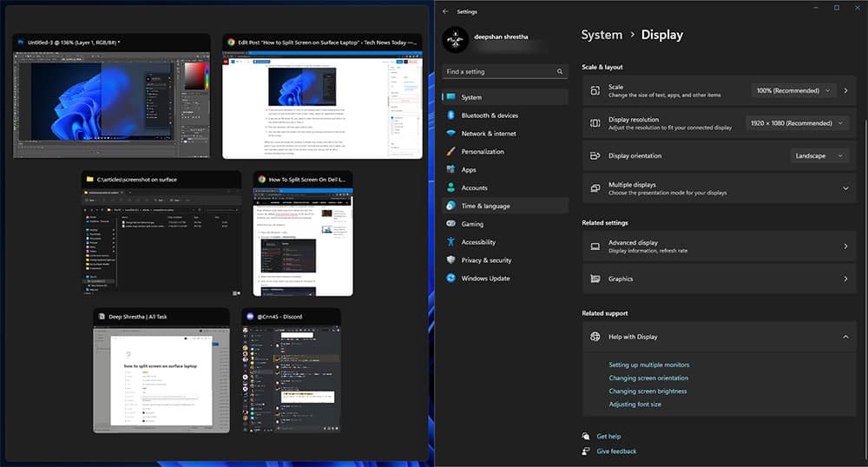This screenshot has height=467, width=868.
Task: Click the Graphics row icon
Action: pos(595,279)
